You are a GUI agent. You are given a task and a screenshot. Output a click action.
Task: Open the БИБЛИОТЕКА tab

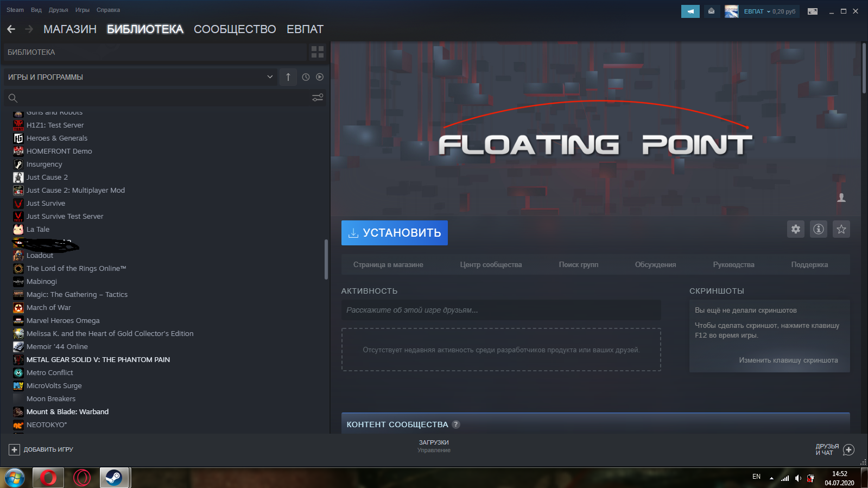point(145,29)
